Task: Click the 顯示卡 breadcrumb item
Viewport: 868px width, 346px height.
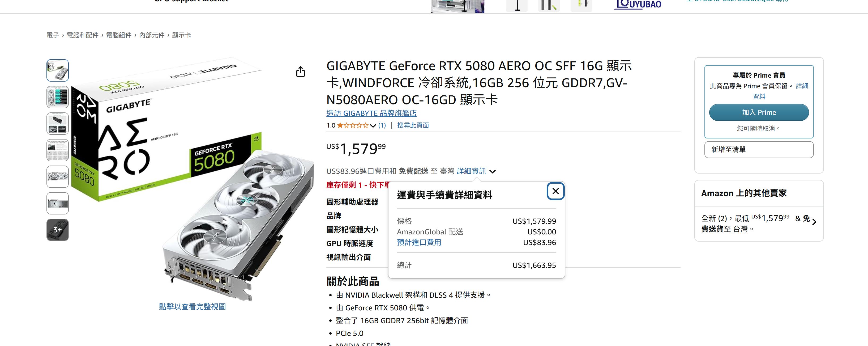Action: (181, 35)
